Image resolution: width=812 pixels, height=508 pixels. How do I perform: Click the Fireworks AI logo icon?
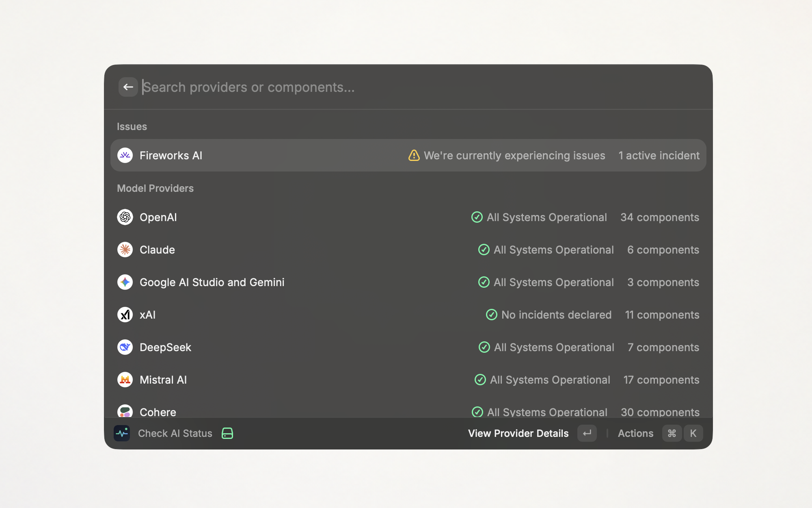(x=125, y=155)
